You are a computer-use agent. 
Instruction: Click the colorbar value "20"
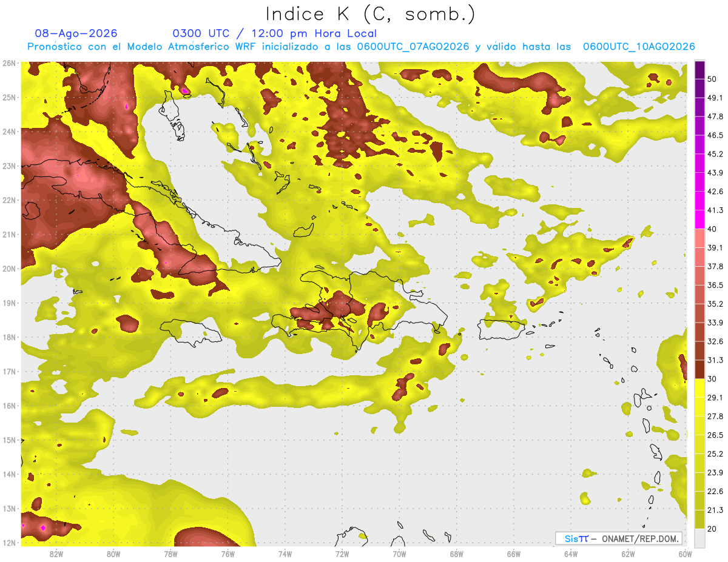tap(712, 529)
